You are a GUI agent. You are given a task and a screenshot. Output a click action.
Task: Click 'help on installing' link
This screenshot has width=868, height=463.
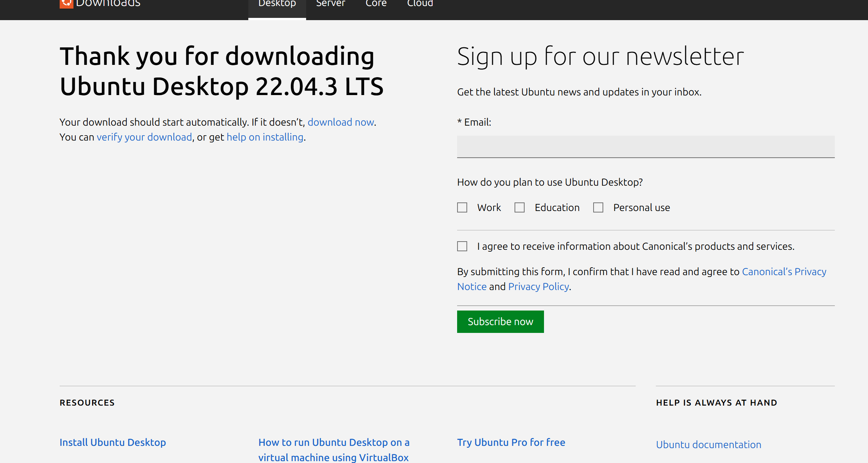click(x=265, y=137)
